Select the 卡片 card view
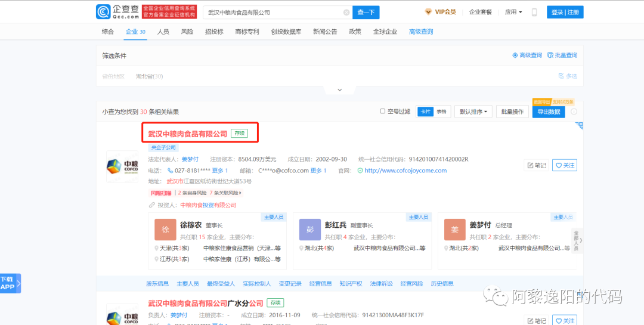 pos(425,112)
